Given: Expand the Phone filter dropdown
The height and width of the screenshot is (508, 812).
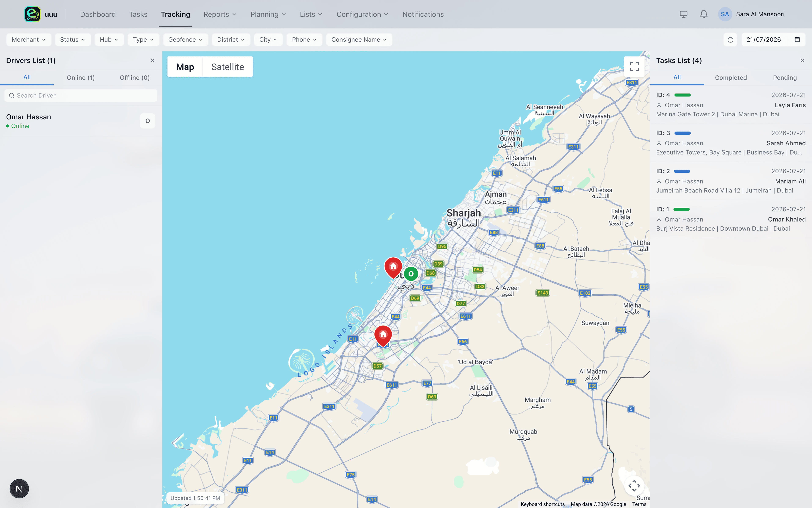Looking at the screenshot, I should [304, 40].
